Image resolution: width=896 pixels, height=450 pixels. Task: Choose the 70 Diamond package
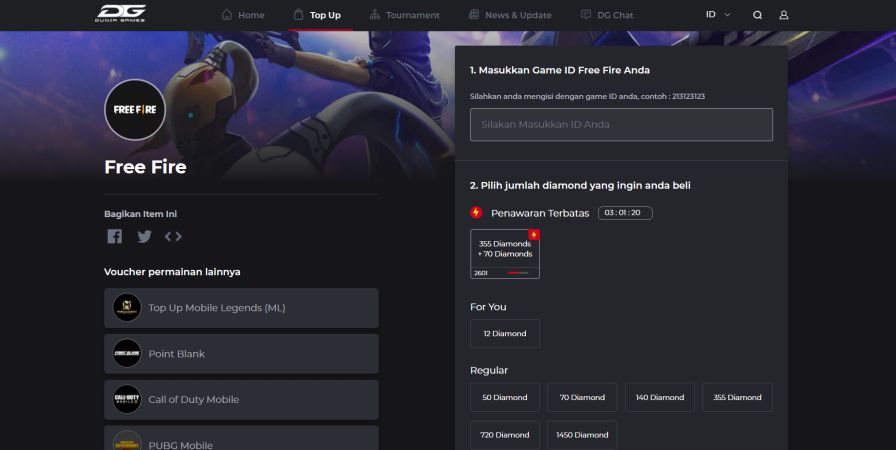(x=582, y=397)
